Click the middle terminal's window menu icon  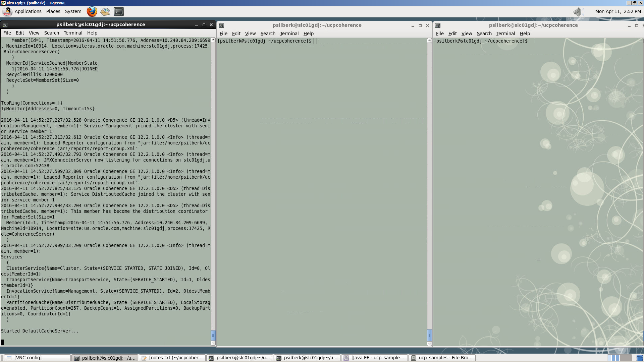tap(221, 25)
